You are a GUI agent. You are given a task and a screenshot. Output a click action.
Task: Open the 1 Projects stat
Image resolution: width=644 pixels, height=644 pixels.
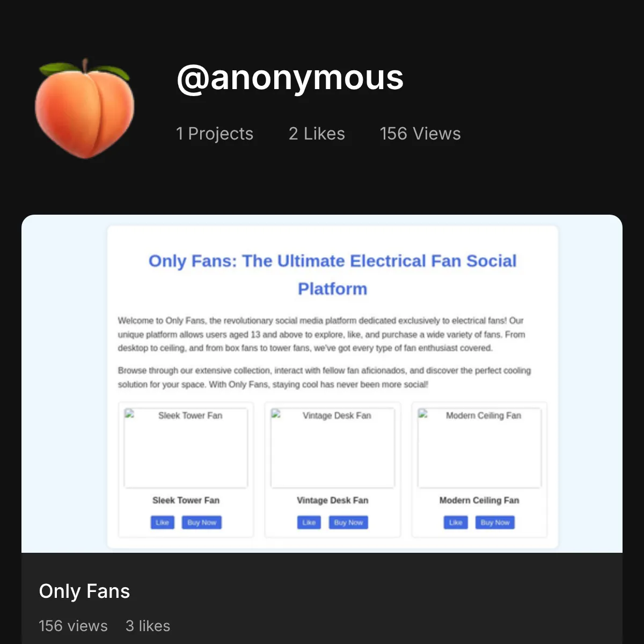pos(214,134)
